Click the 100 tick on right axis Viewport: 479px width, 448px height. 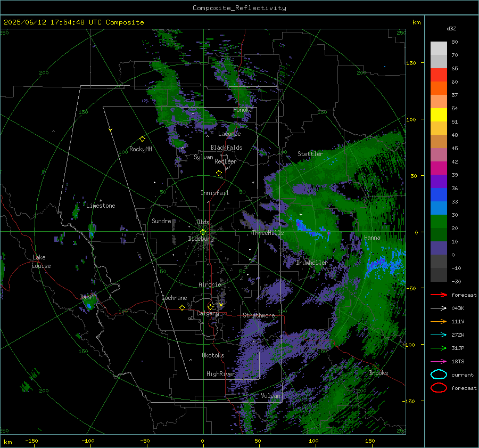pos(411,119)
